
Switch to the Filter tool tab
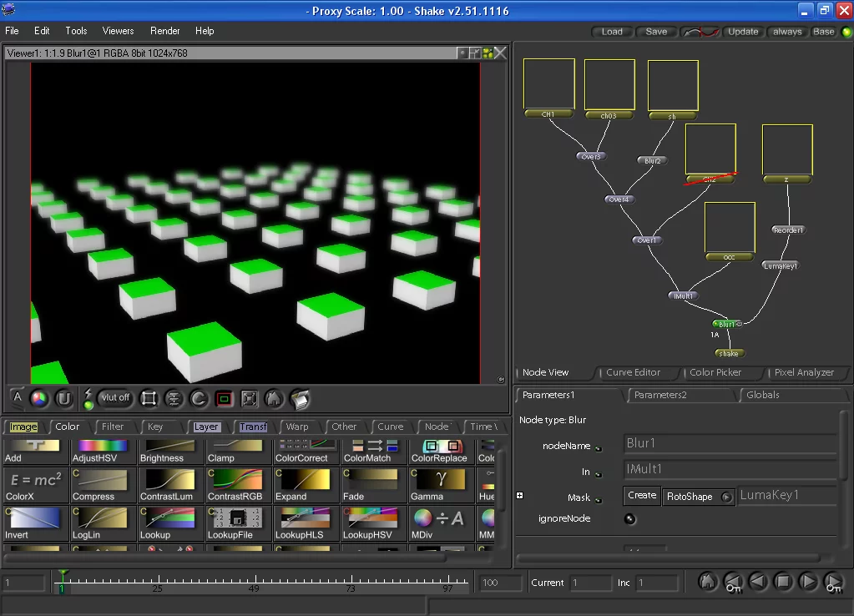coord(113,427)
